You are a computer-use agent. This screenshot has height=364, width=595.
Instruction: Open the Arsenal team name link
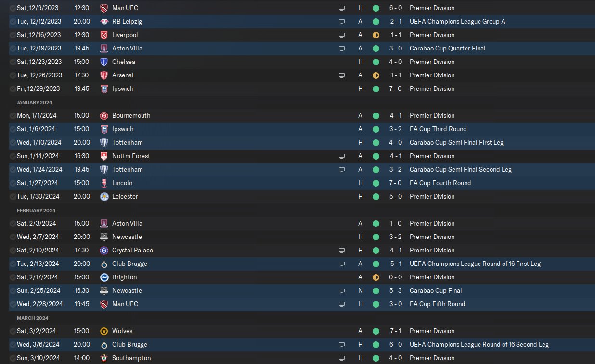[x=123, y=75]
